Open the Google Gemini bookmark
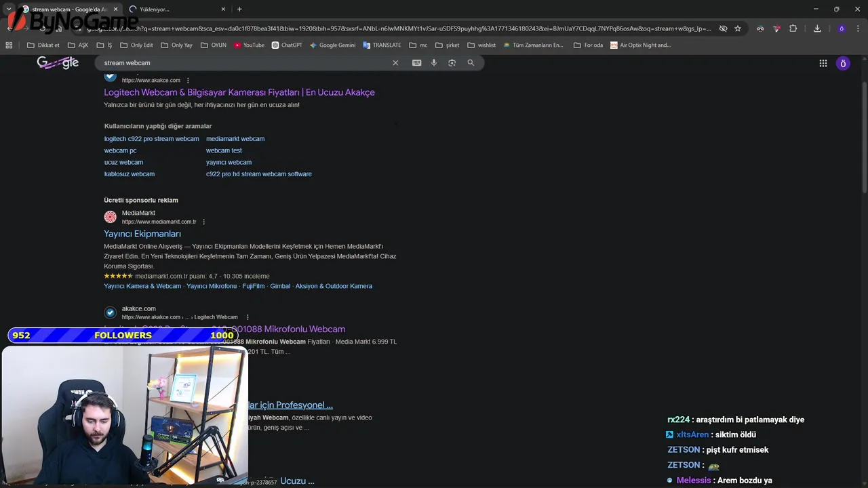The height and width of the screenshot is (488, 868). click(332, 45)
